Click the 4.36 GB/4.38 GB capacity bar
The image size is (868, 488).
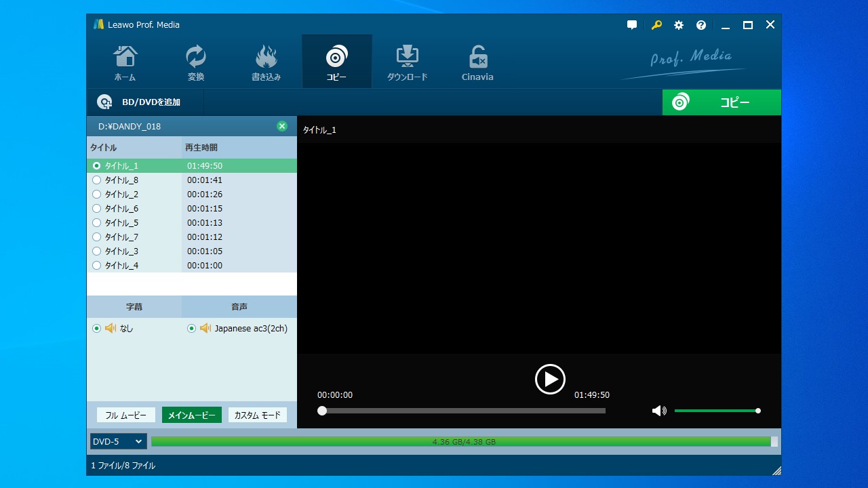coord(465,441)
